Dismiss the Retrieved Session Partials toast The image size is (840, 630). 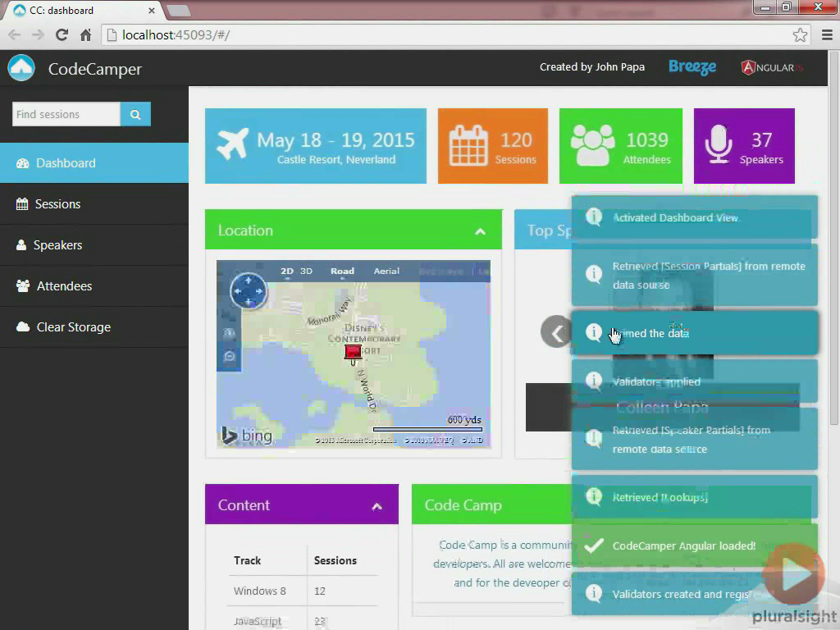click(x=694, y=276)
